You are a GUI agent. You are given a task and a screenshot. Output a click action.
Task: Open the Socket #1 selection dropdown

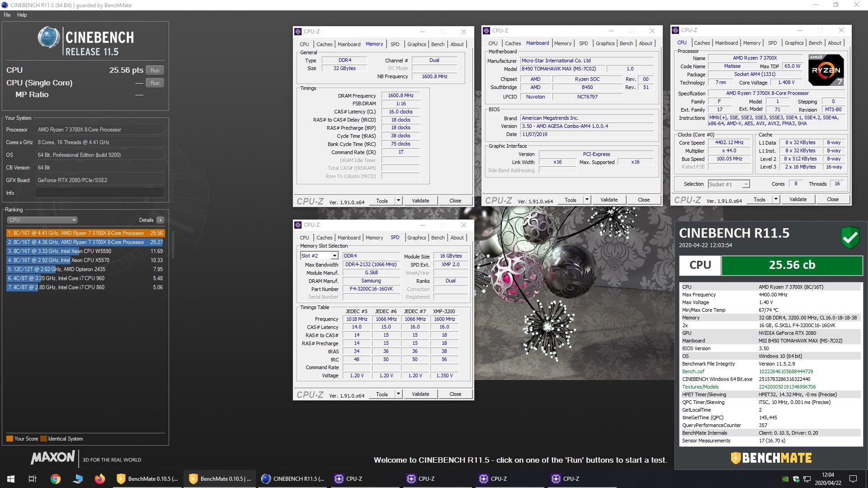(729, 184)
